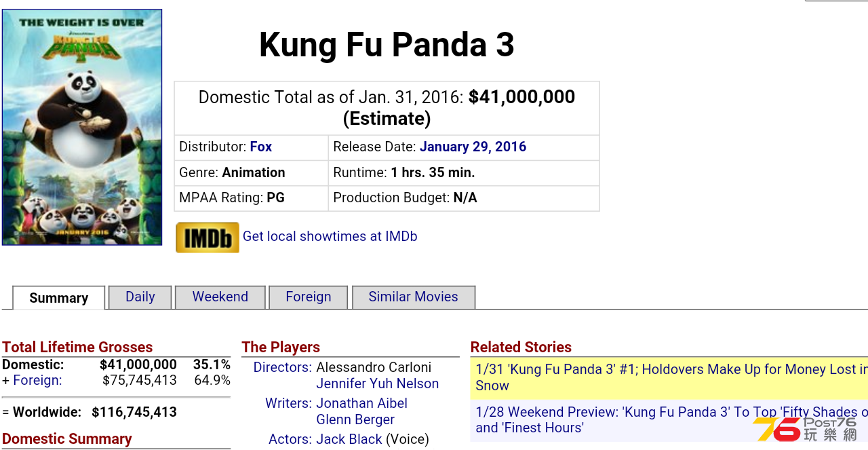
Task: Open the Fox distributor link
Action: click(x=261, y=147)
